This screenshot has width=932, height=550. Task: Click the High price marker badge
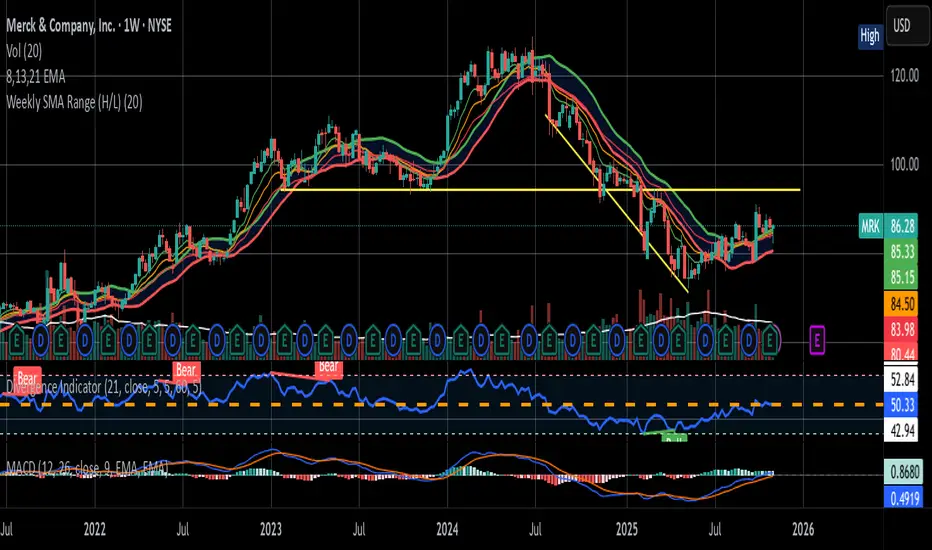pos(870,37)
